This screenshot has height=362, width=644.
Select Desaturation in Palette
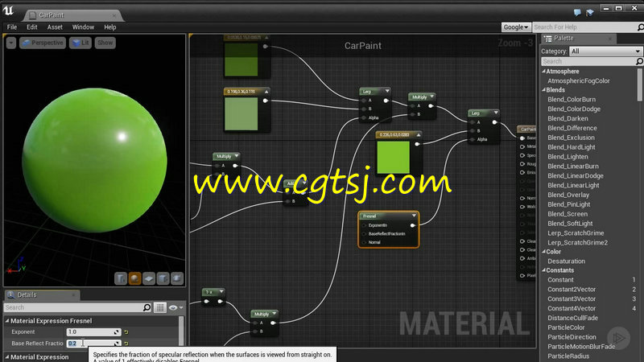click(x=566, y=261)
